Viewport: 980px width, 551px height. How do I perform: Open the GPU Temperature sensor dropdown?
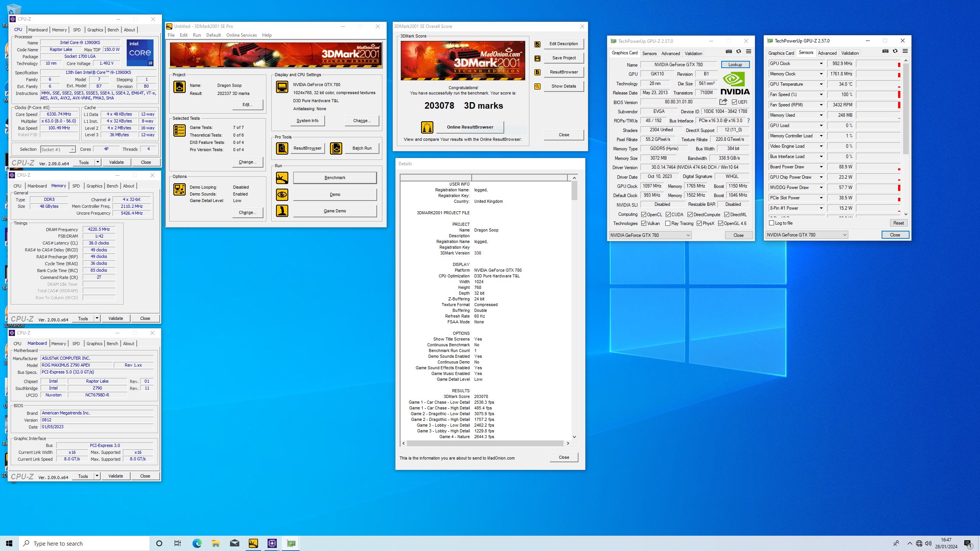(821, 84)
